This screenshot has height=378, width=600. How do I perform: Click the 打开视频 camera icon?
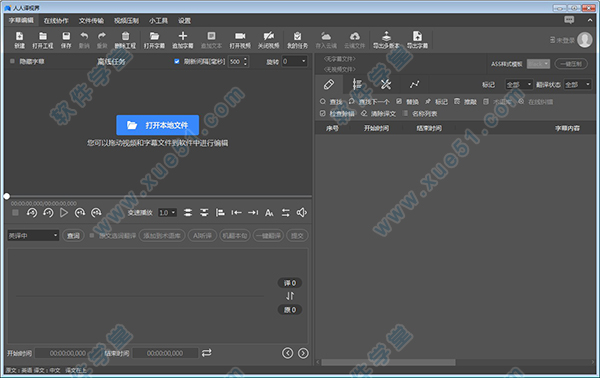[240, 36]
